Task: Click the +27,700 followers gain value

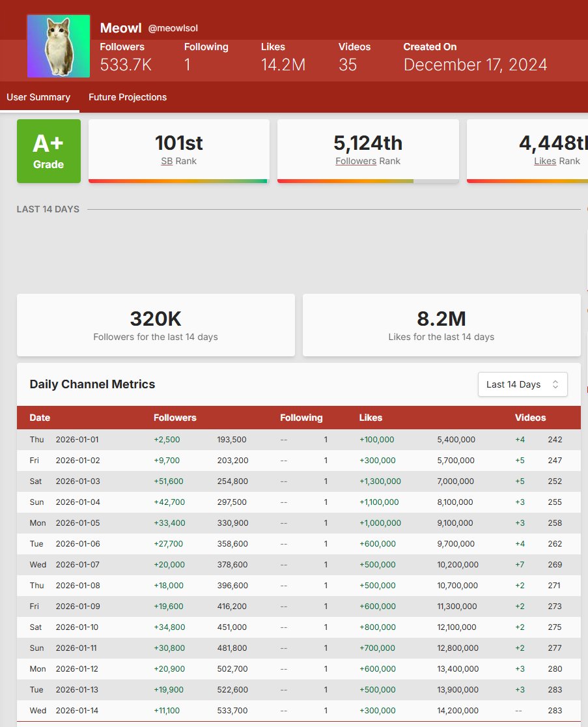Action: 168,544
